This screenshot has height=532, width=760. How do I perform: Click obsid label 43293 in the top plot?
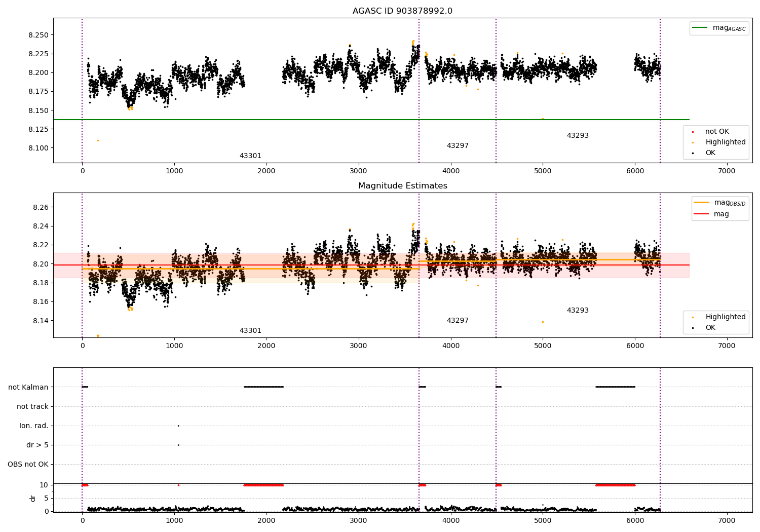pyautogui.click(x=578, y=136)
